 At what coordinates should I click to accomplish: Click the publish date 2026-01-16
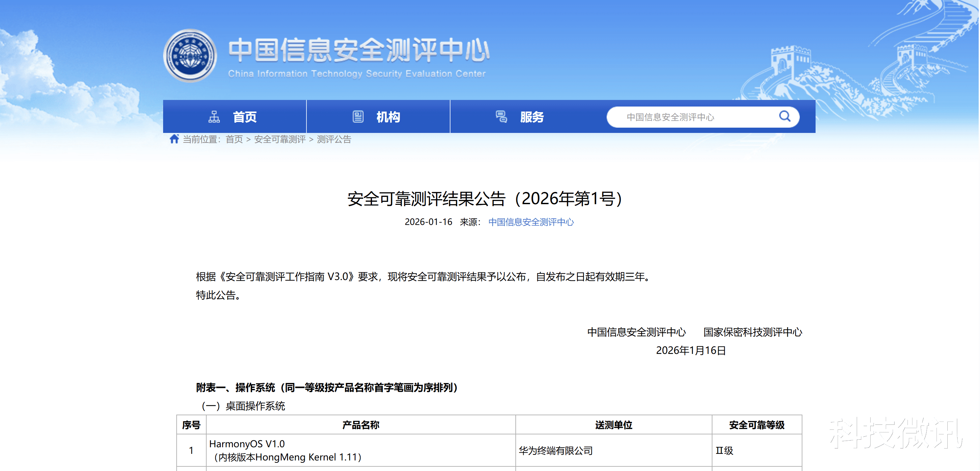click(x=428, y=222)
